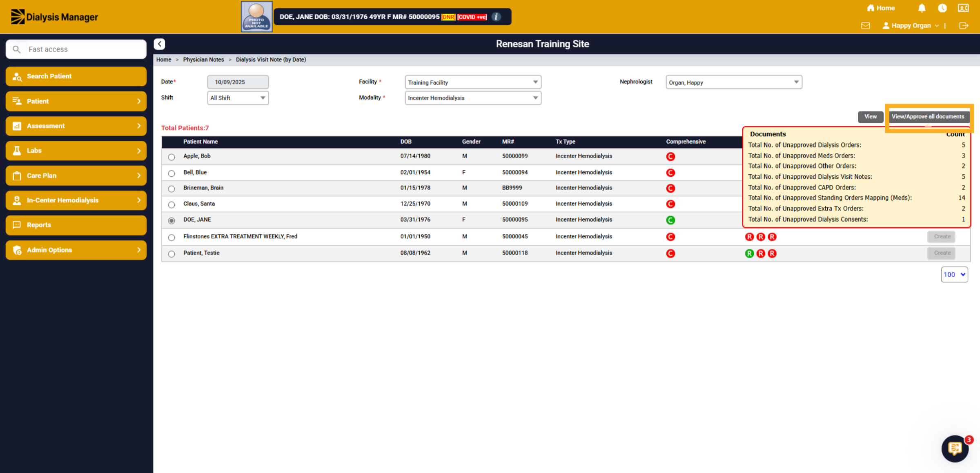Image resolution: width=980 pixels, height=473 pixels.
Task: Select the Claus, Santa radio button
Action: point(171,205)
